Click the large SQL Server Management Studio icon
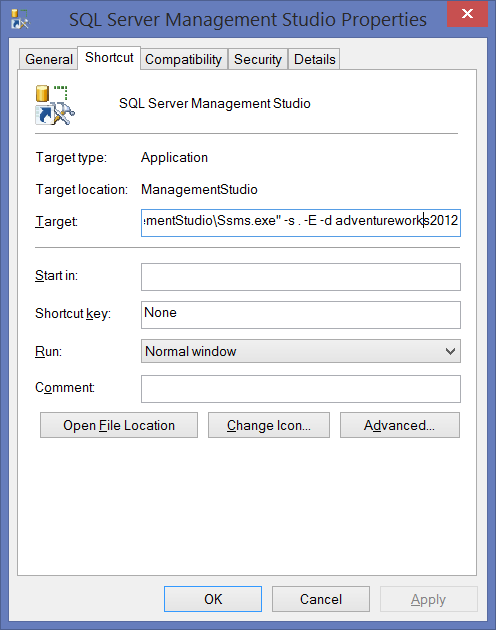 (x=55, y=105)
